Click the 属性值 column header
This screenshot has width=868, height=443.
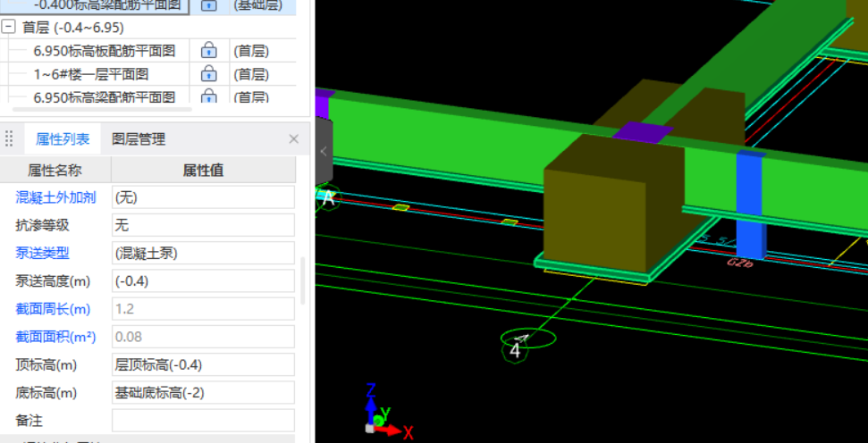(203, 171)
